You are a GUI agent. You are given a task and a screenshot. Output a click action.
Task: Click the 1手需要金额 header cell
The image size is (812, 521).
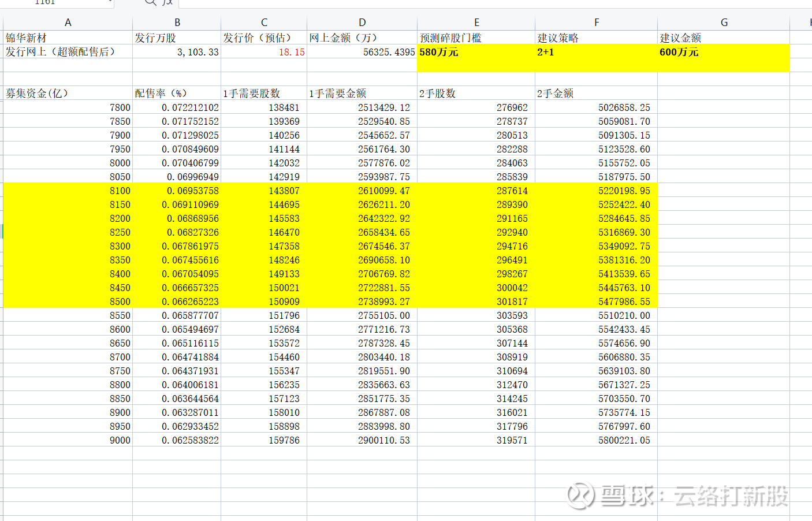click(362, 93)
